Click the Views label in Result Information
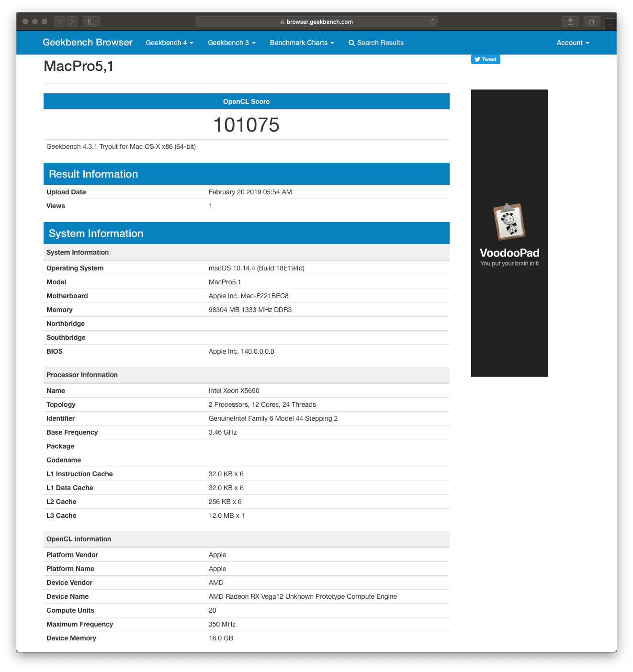Image resolution: width=633 pixels, height=672 pixels. click(56, 206)
